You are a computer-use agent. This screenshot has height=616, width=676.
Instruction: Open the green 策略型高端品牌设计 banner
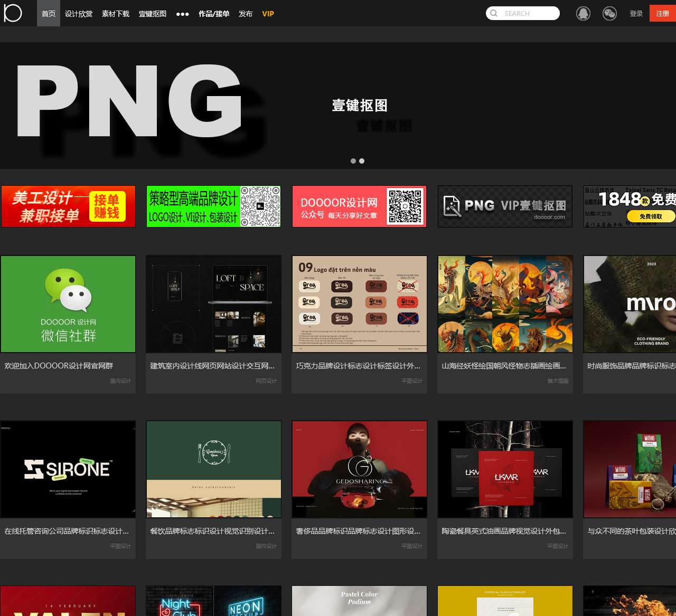[x=213, y=206]
